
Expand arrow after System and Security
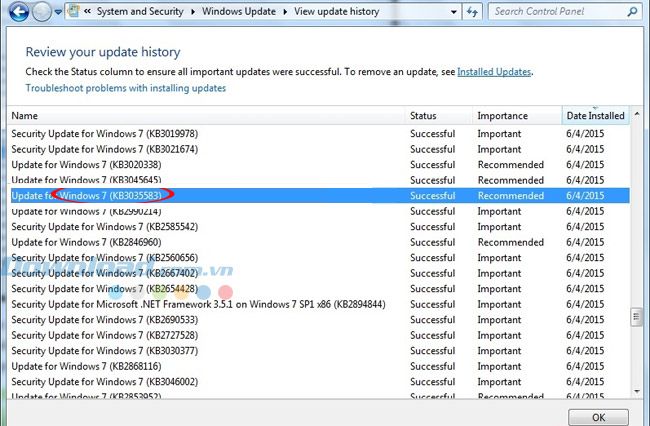point(193,12)
